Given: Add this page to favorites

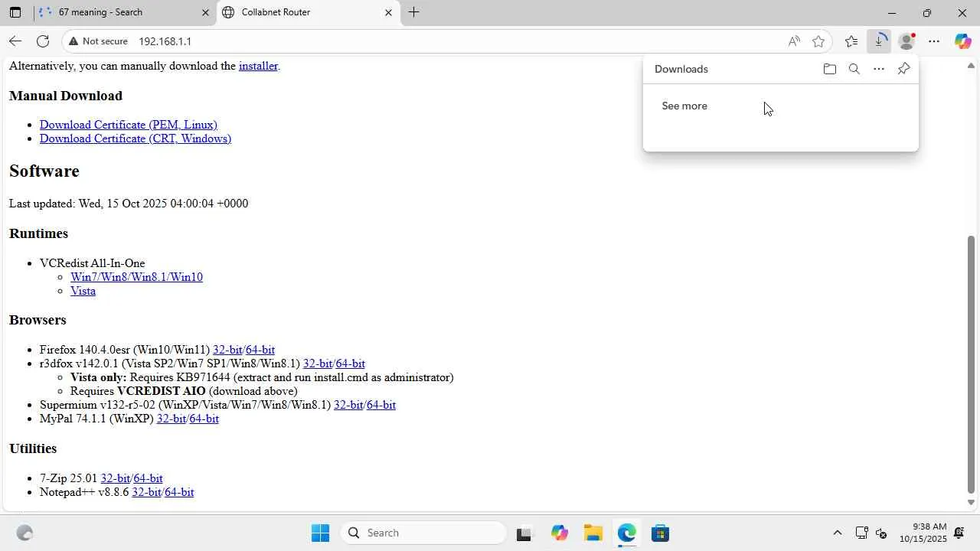Looking at the screenshot, I should tap(818, 41).
